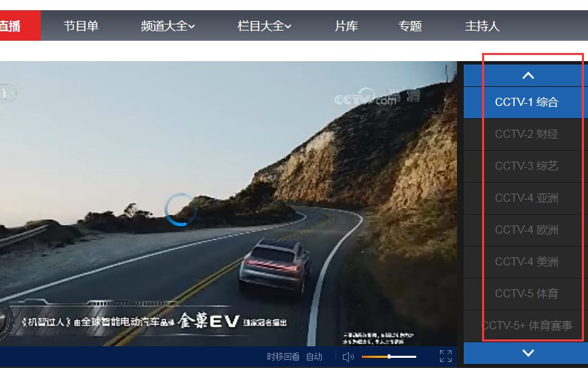The width and height of the screenshot is (588, 368).
Task: Go to the 片库 video library
Action: (346, 26)
